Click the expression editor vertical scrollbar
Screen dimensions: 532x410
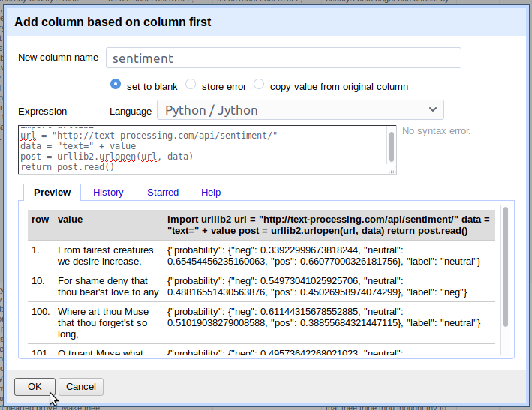pyautogui.click(x=392, y=146)
